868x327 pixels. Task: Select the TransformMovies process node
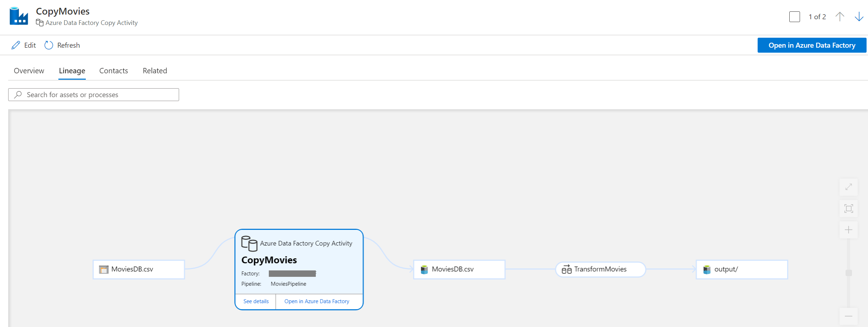[601, 269]
